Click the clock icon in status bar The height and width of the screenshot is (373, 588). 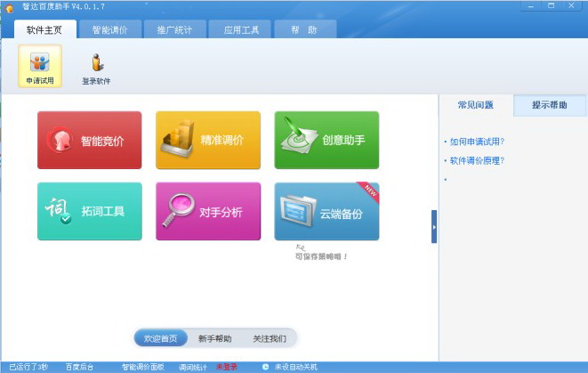265,367
